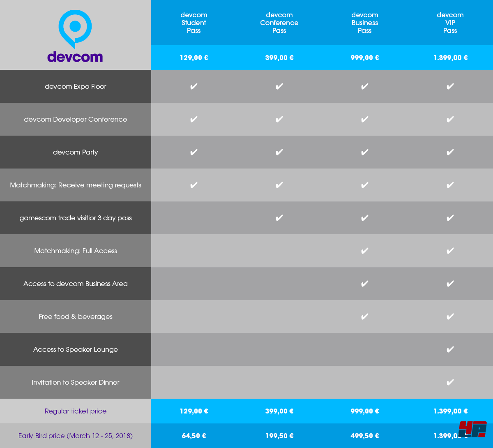Image resolution: width=493 pixels, height=448 pixels.
Task: Click the Access to devcom Business Area row label
Action: (x=76, y=284)
